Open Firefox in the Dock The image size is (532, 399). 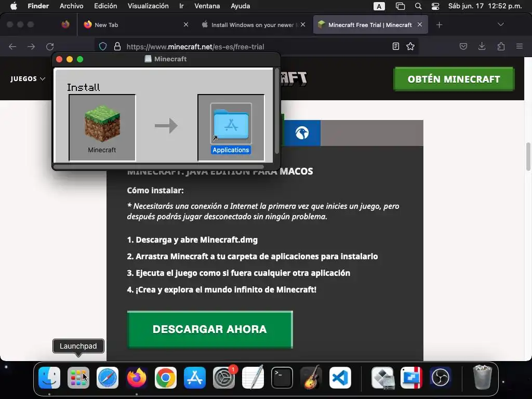[137, 378]
